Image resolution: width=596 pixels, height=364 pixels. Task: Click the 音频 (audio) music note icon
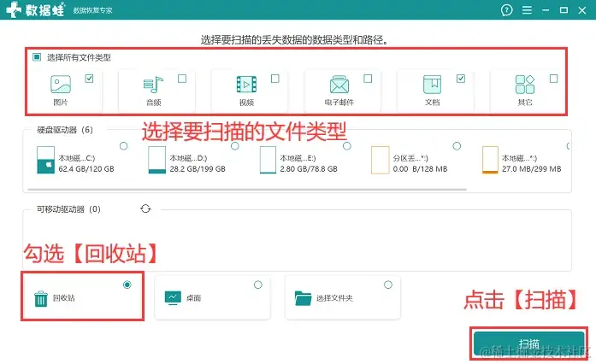pyautogui.click(x=153, y=85)
